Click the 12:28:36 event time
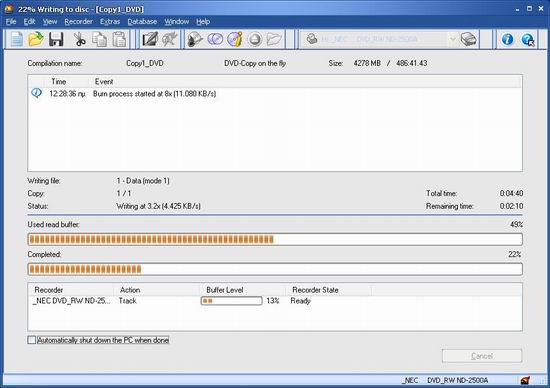 click(68, 94)
